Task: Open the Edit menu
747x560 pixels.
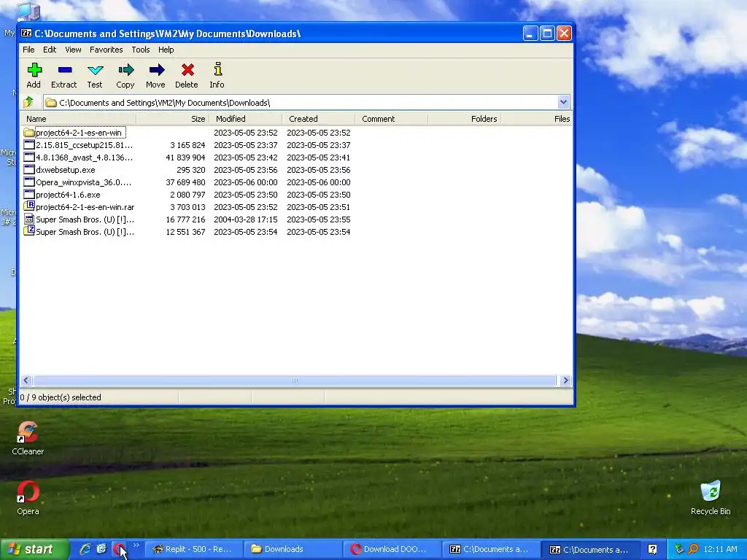Action: [50, 50]
